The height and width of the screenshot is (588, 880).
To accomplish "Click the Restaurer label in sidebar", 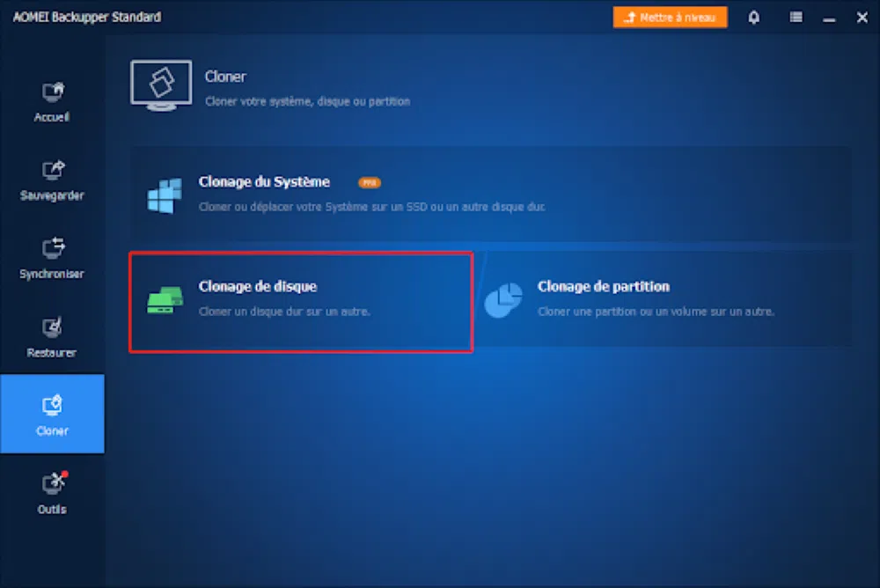I will pyautogui.click(x=52, y=353).
